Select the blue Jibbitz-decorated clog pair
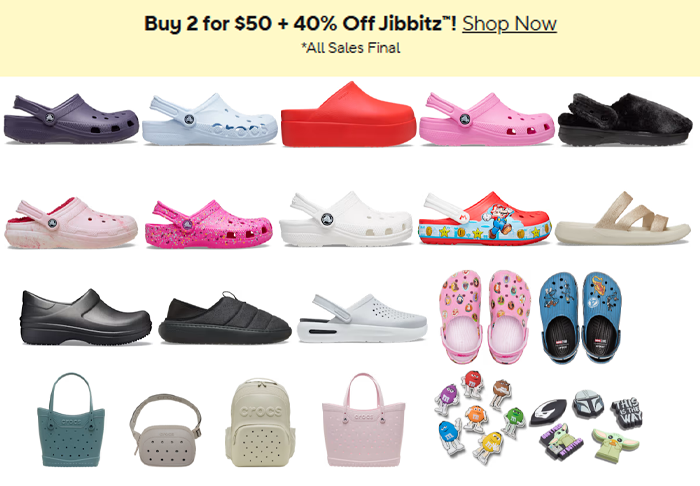The height and width of the screenshot is (486, 700). (580, 317)
